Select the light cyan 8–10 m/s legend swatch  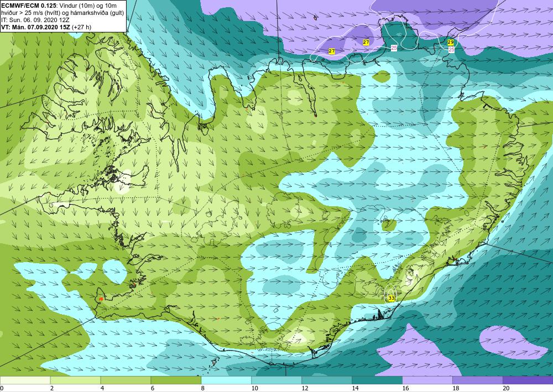(226, 380)
